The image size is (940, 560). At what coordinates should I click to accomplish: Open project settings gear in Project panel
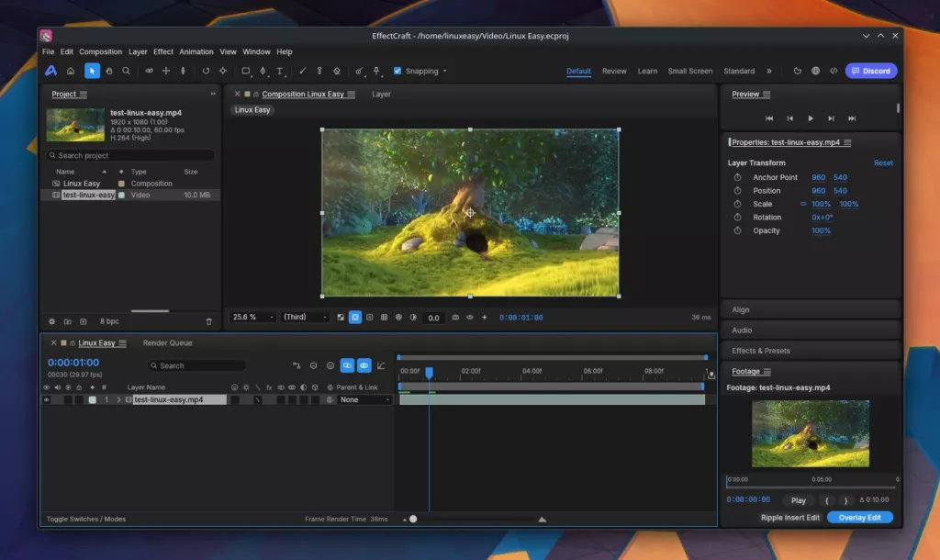pos(52,321)
